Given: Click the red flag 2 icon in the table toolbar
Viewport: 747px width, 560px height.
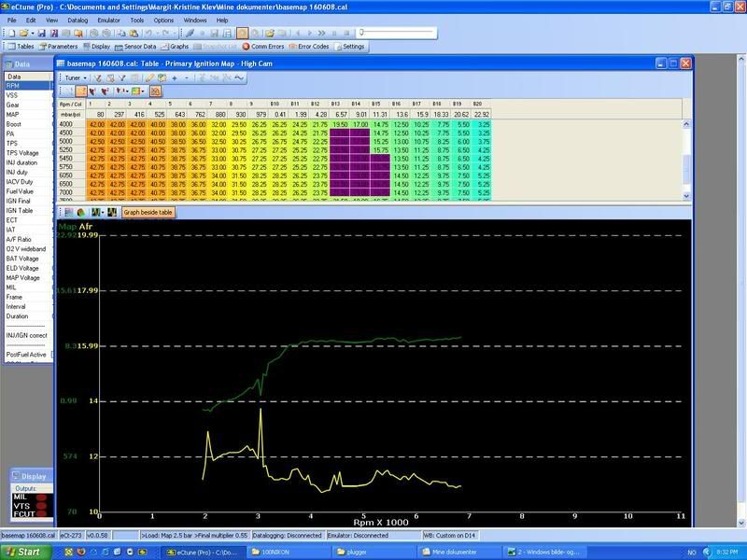Looking at the screenshot, I should [x=106, y=91].
